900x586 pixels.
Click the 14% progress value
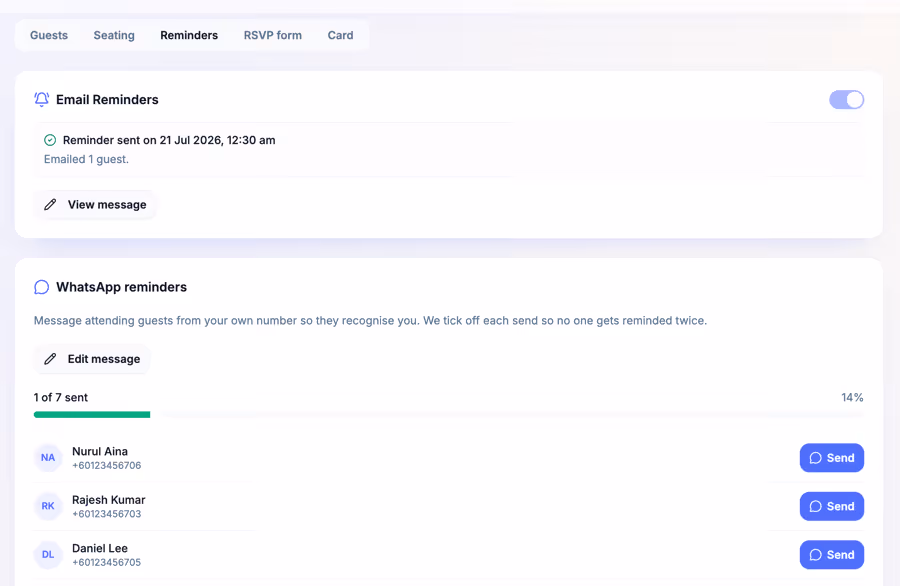tap(852, 397)
